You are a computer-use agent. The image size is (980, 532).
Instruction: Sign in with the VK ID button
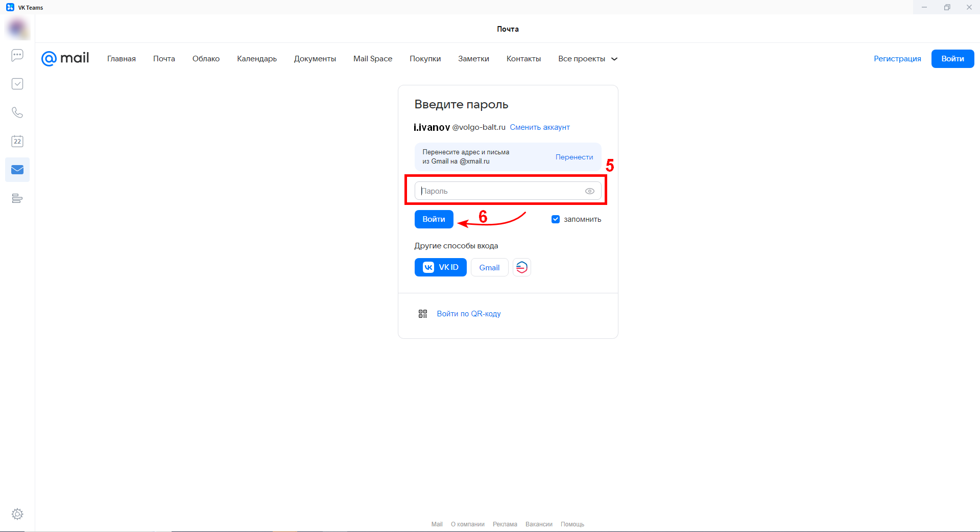point(440,267)
